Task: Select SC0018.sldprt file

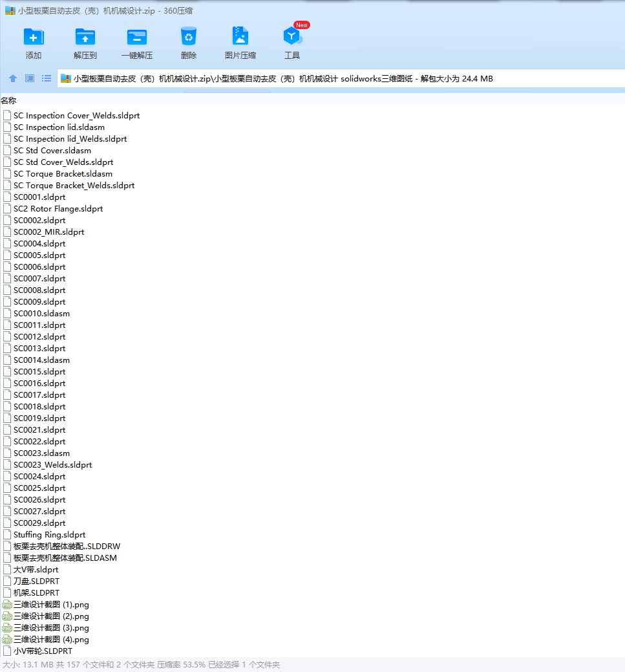Action: 39,407
